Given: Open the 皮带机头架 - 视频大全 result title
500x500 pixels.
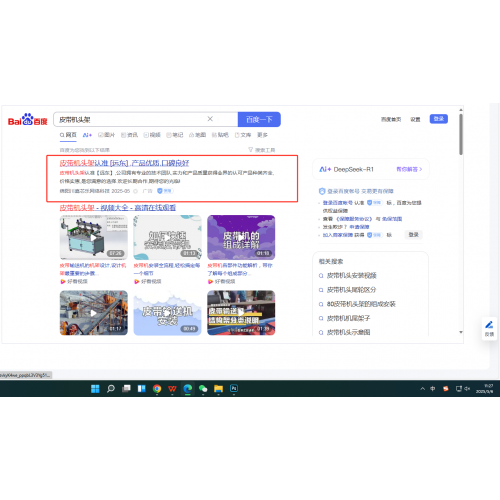Looking at the screenshot, I should (118, 208).
